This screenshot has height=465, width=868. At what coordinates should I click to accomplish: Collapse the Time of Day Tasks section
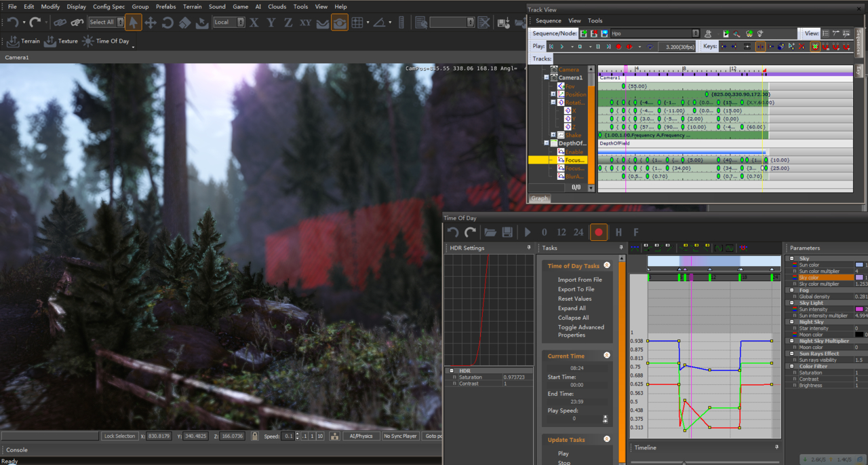(x=607, y=265)
